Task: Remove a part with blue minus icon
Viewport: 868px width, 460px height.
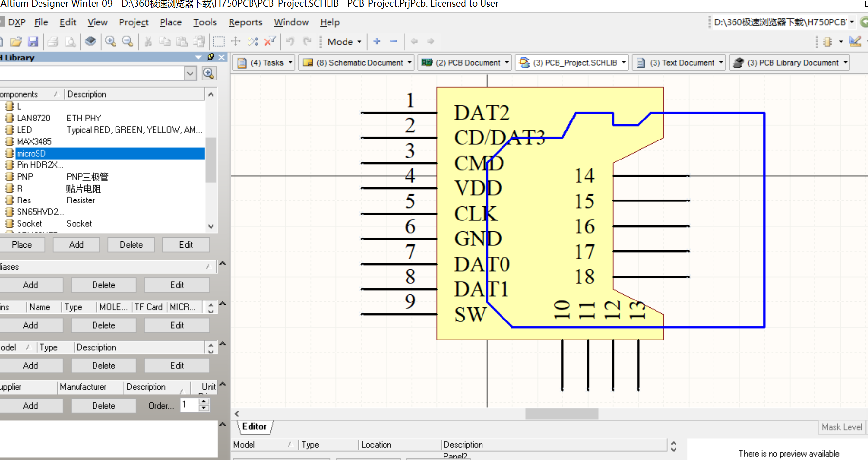Action: 394,41
